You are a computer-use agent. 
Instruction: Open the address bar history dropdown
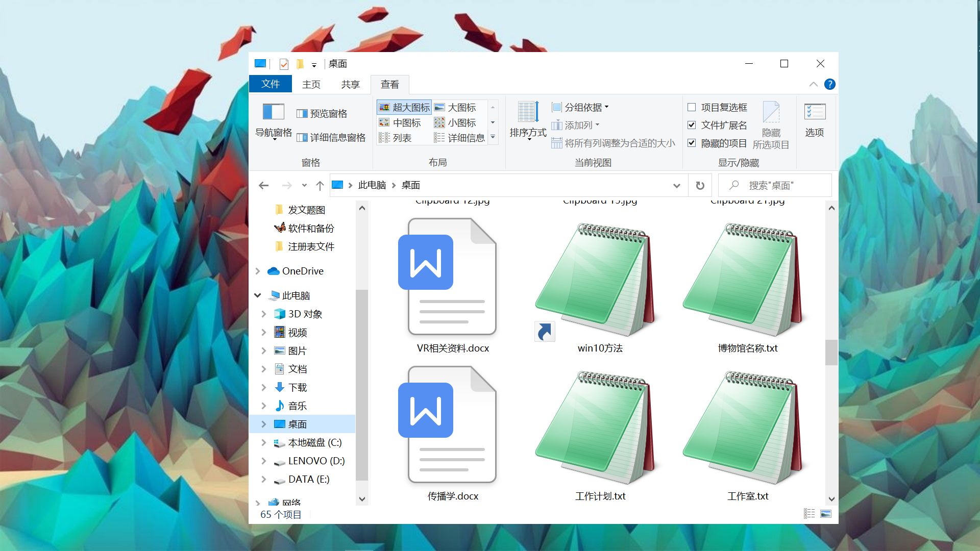pyautogui.click(x=676, y=185)
